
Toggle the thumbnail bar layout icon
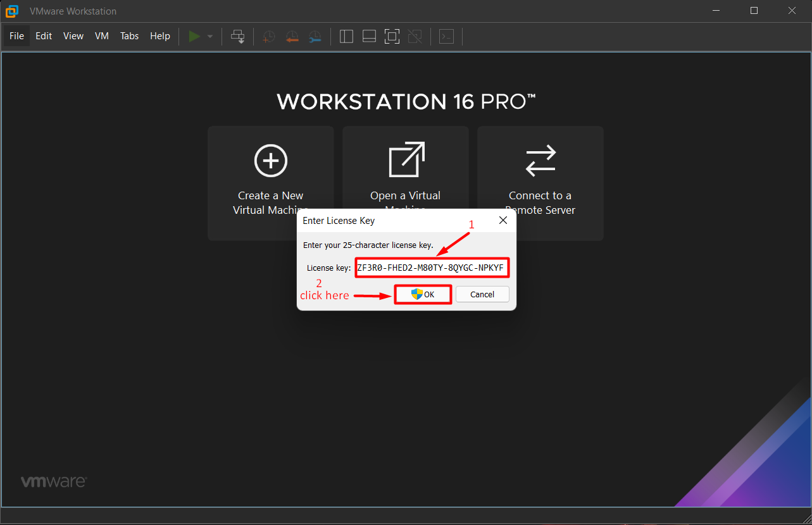coord(369,37)
